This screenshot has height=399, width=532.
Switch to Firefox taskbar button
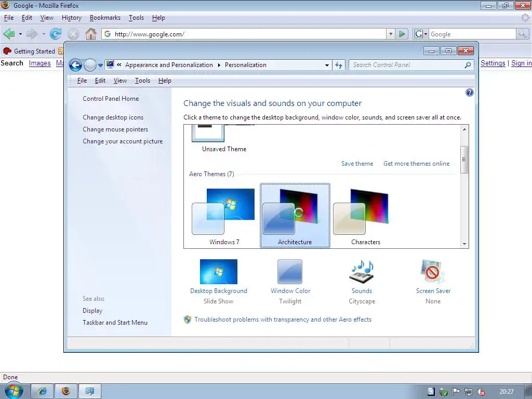pos(66,391)
